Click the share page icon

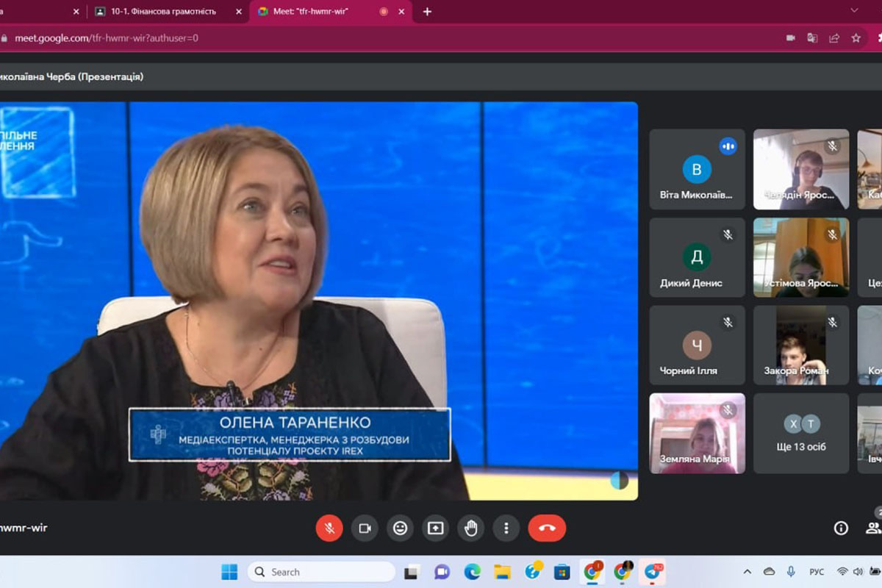[x=834, y=37]
